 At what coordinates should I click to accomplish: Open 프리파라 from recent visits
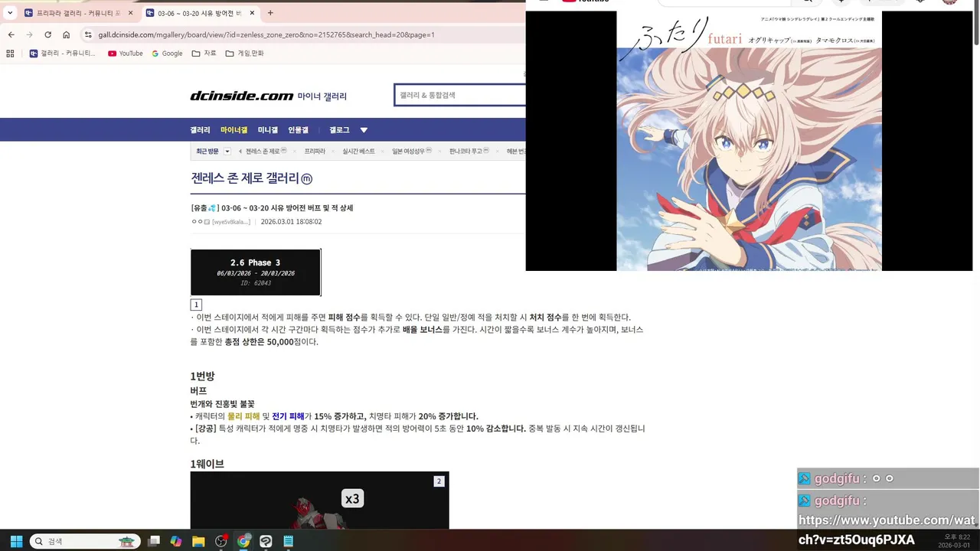tap(315, 152)
